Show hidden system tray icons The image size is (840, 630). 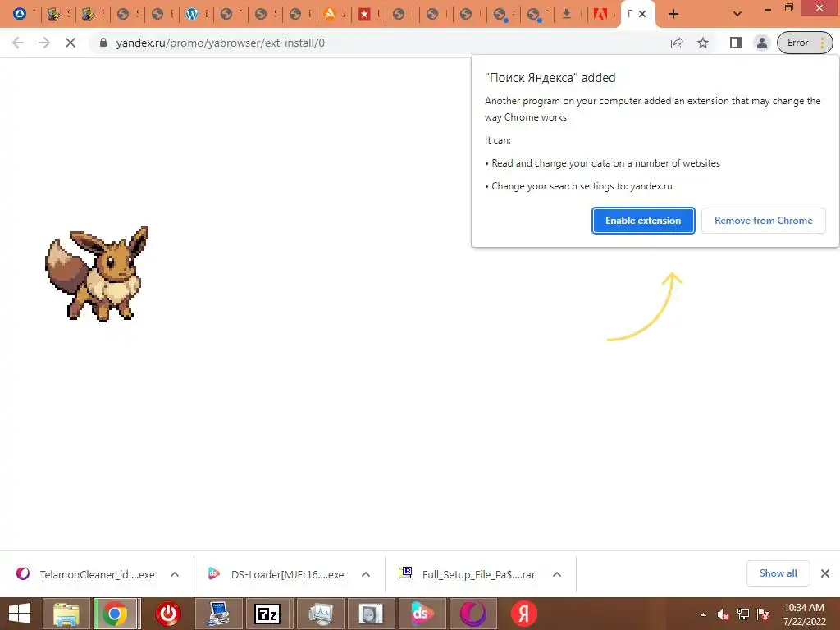click(x=703, y=614)
